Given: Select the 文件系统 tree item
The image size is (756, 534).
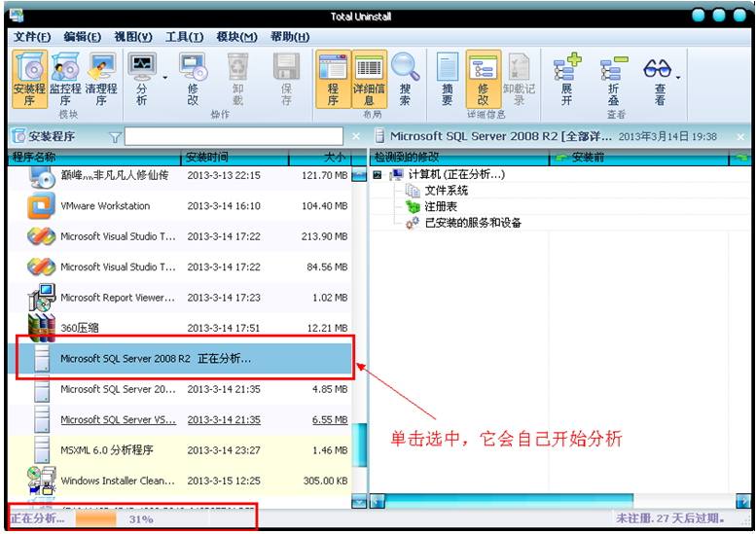Looking at the screenshot, I should pyautogui.click(x=446, y=191).
